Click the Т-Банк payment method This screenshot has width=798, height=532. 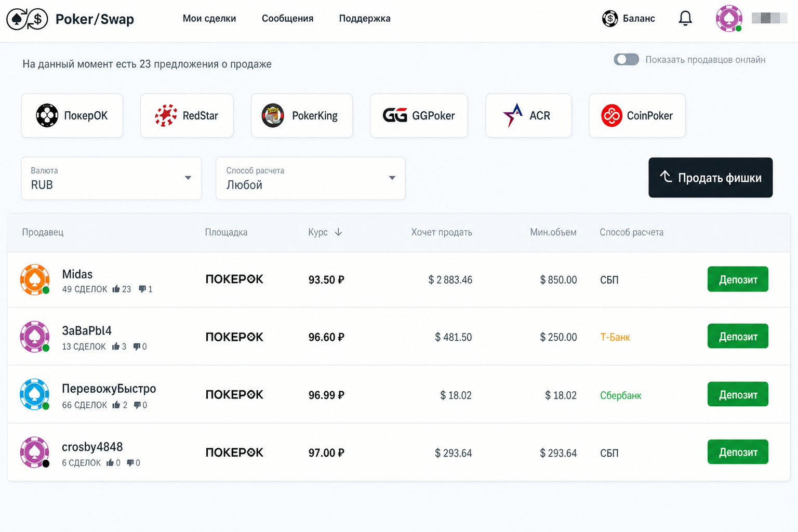coord(615,337)
